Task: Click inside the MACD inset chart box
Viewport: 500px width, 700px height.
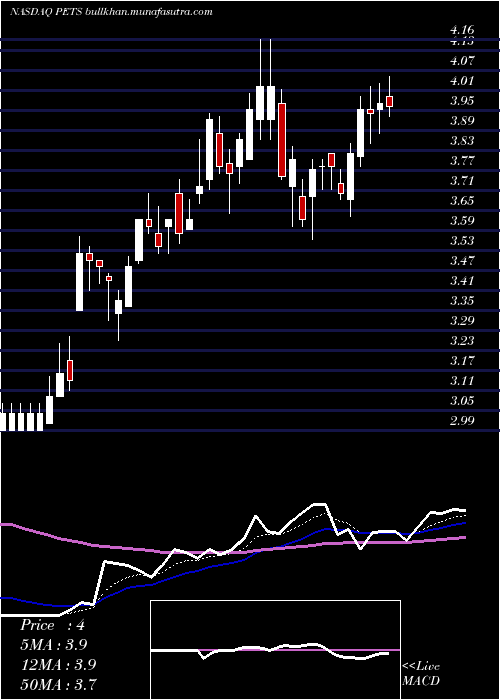Action: pyautogui.click(x=275, y=650)
